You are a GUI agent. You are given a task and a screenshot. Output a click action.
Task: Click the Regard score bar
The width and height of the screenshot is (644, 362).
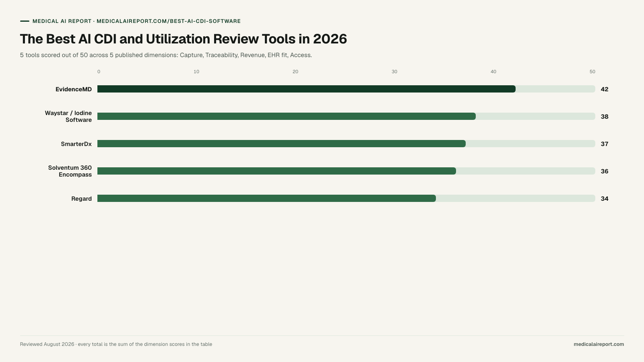point(266,198)
